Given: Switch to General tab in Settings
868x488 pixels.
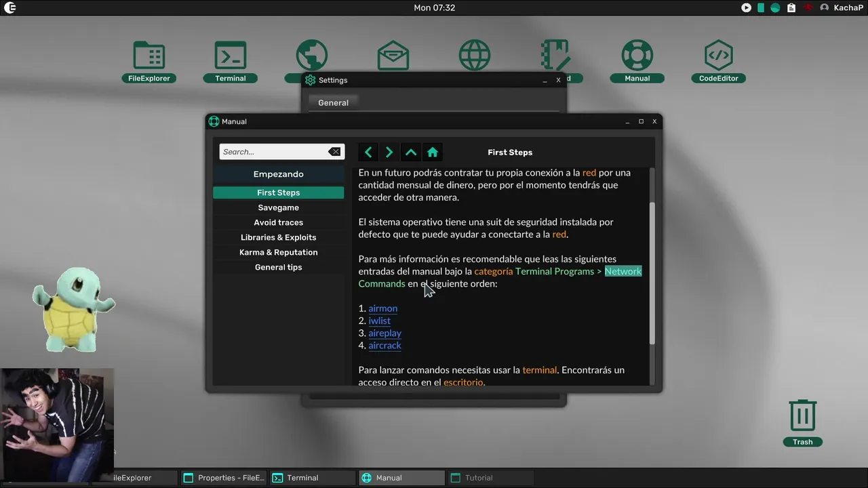Looking at the screenshot, I should 333,103.
